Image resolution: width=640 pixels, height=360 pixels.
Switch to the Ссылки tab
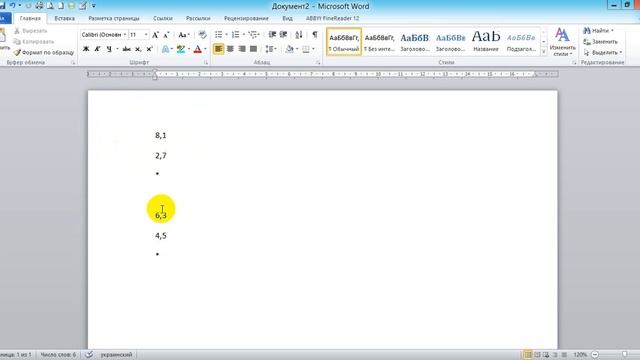click(x=162, y=18)
